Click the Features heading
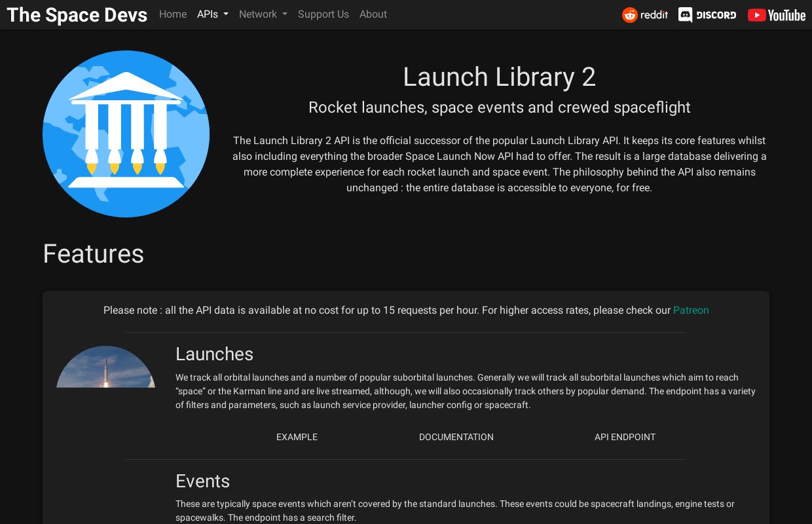Viewport: 812px width, 524px height. [x=94, y=254]
